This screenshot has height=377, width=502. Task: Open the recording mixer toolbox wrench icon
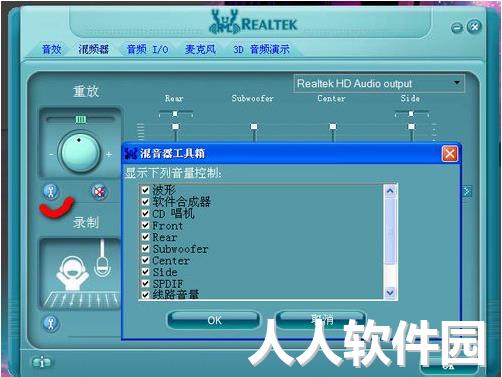point(51,324)
